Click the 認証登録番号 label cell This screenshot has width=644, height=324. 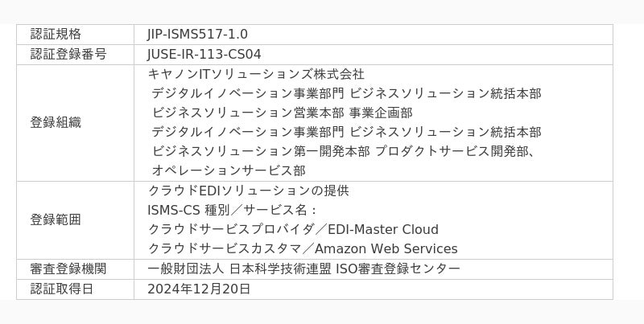pos(68,55)
